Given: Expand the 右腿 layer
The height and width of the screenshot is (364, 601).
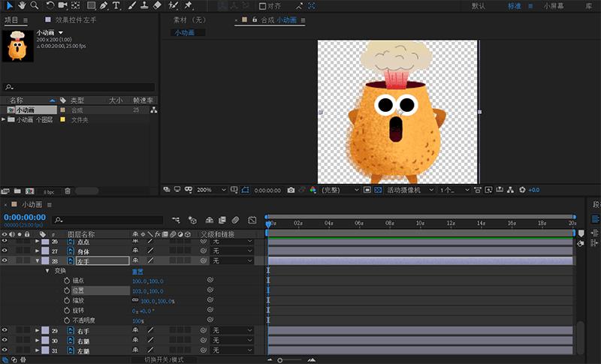Looking at the screenshot, I should (38, 341).
